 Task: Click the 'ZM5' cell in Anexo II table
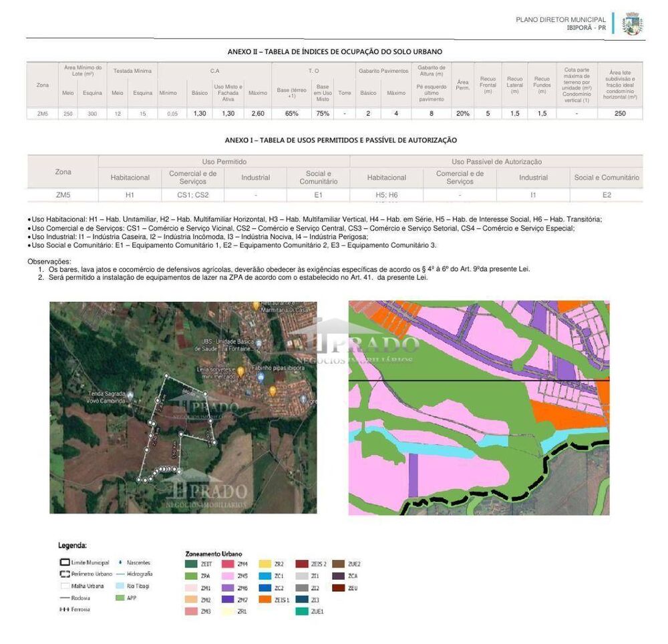43,114
